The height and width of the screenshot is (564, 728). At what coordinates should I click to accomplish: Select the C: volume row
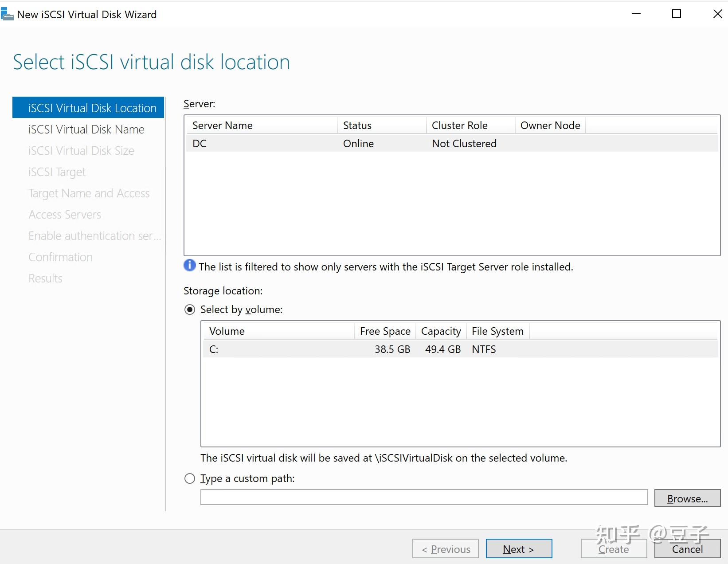pos(460,349)
